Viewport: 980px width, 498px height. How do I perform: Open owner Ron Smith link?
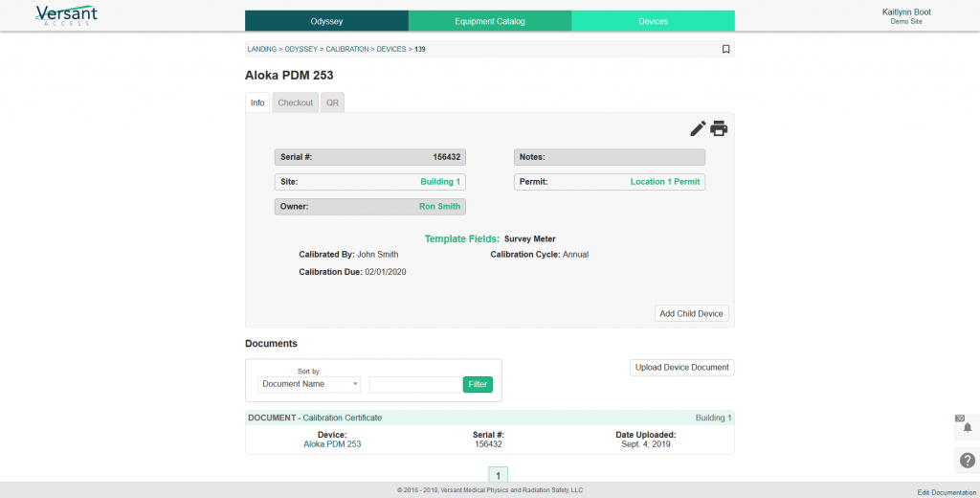point(440,207)
